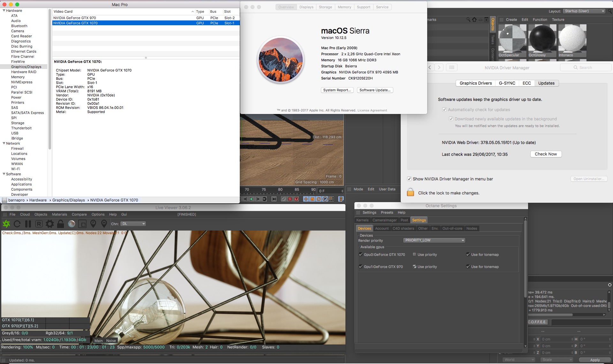Pause the Live Viewer render
613x364 pixels.
pos(28,224)
